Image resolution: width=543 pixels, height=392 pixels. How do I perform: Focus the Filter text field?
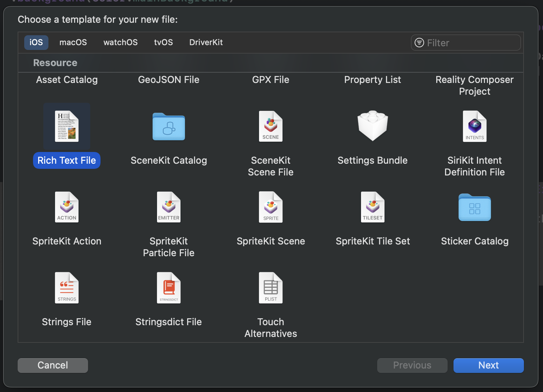click(x=466, y=43)
